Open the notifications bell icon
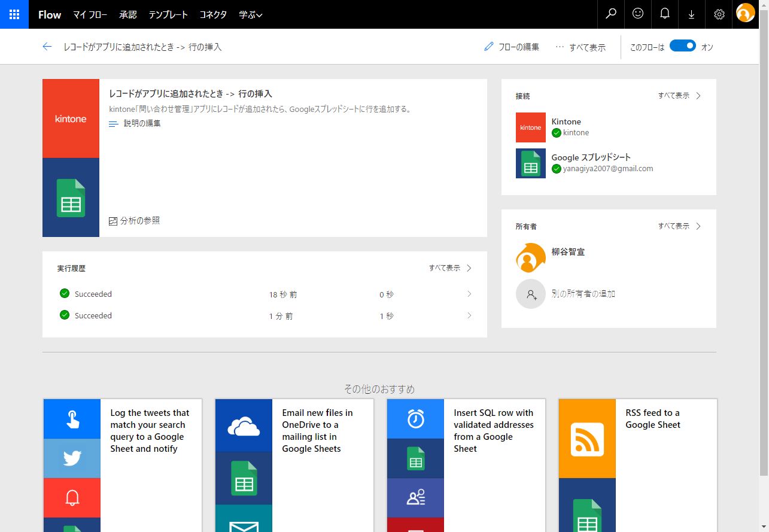 click(x=665, y=14)
